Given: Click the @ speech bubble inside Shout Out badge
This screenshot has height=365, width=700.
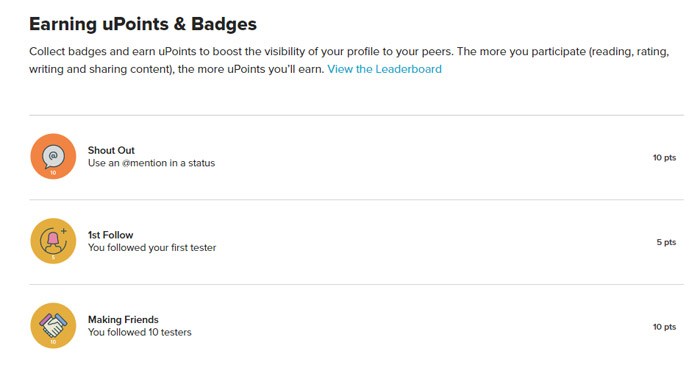Looking at the screenshot, I should point(53,157).
